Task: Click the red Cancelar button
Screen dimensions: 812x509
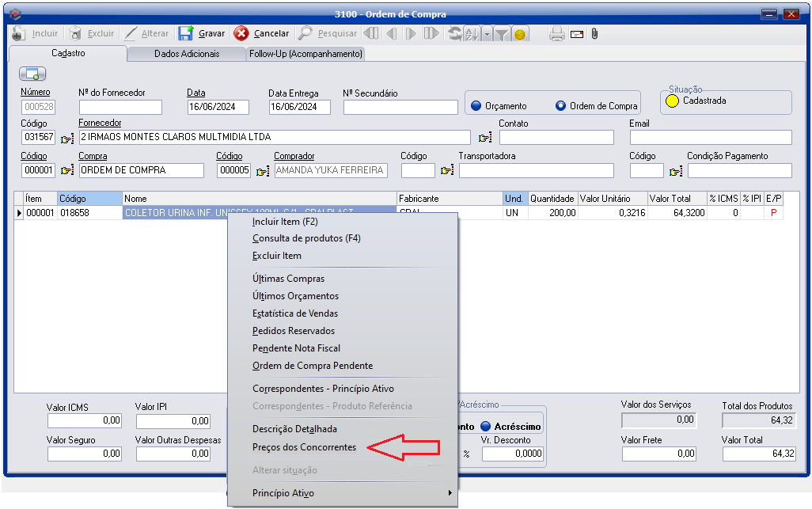Action: [261, 33]
